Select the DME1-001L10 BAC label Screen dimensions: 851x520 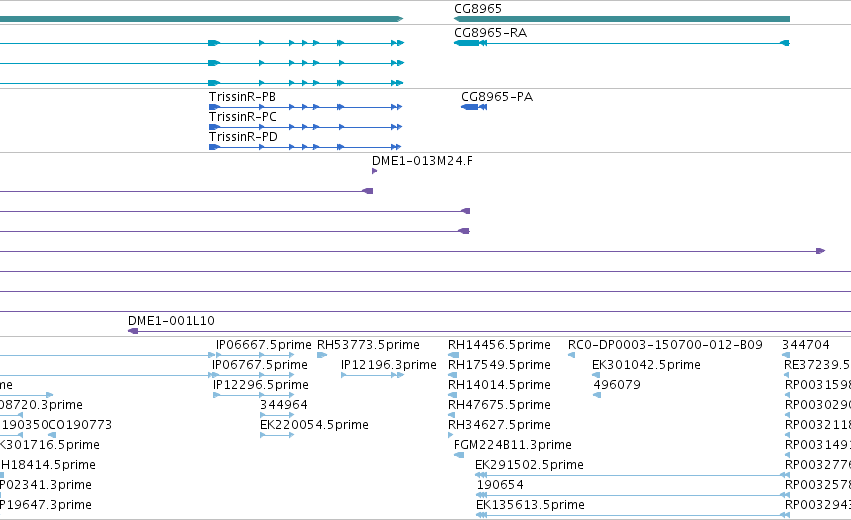pos(171,321)
